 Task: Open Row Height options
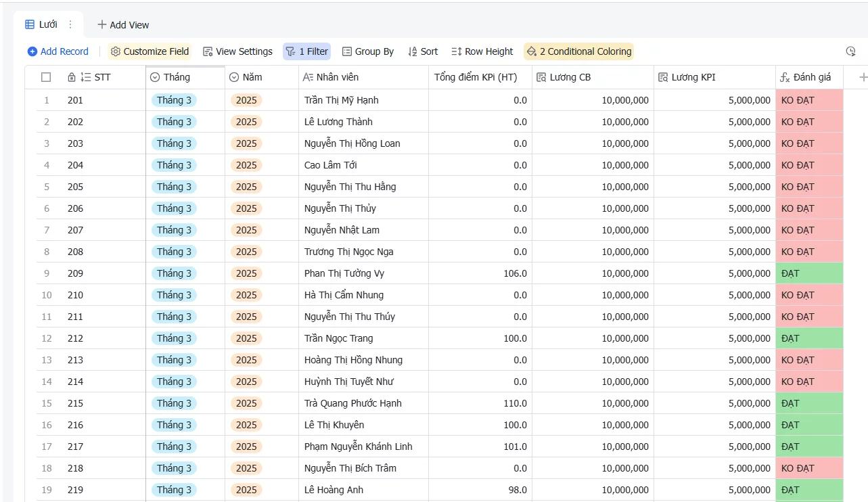click(x=482, y=51)
